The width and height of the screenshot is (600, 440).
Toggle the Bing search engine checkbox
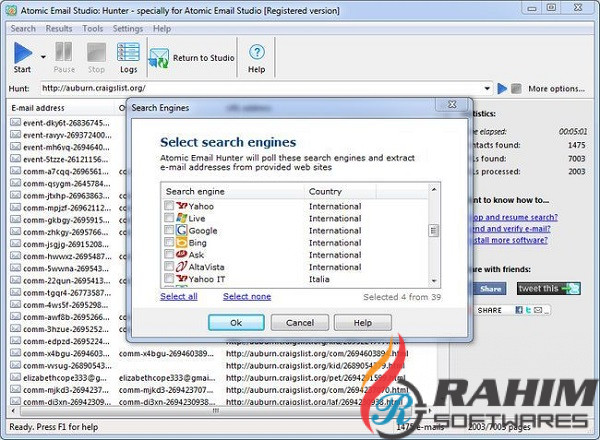[x=169, y=242]
